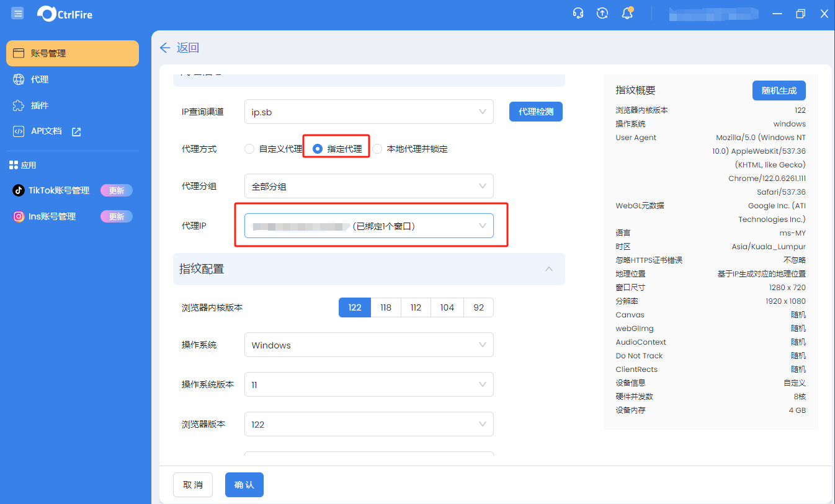Select 自定义代理 radio option
The image size is (835, 504).
pos(249,149)
